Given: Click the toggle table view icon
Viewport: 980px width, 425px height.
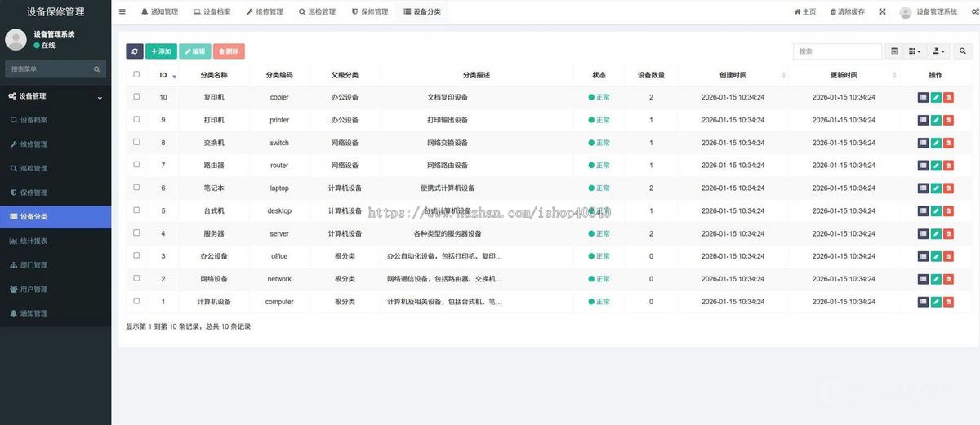Looking at the screenshot, I should tap(894, 51).
